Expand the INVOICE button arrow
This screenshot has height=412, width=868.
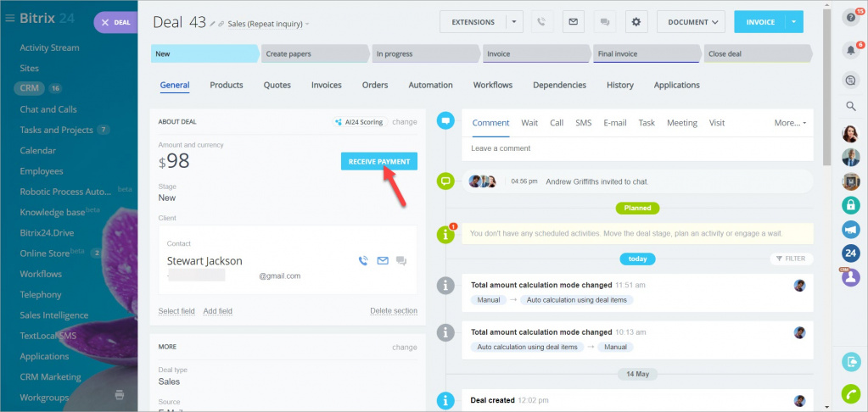click(794, 22)
